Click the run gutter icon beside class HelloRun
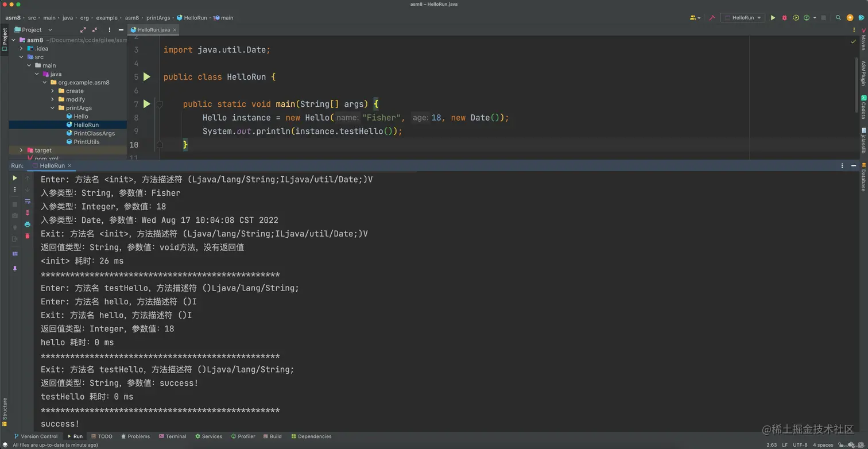This screenshot has width=868, height=449. point(147,77)
